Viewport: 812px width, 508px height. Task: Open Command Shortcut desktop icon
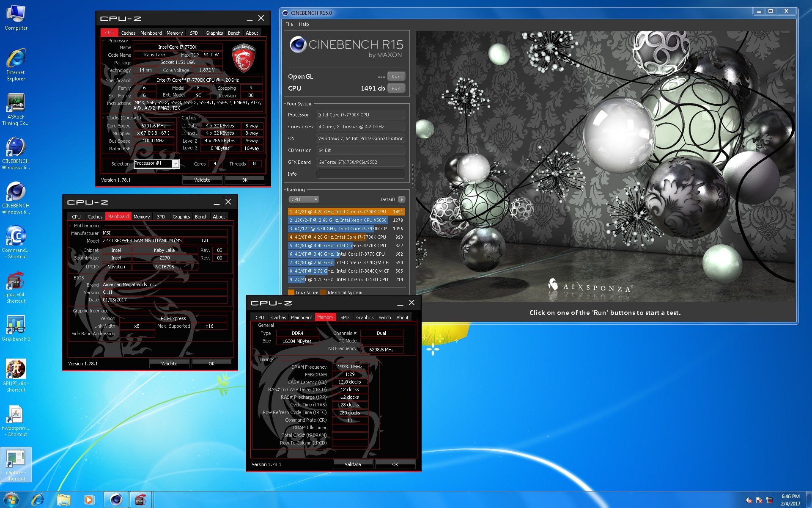(16, 242)
